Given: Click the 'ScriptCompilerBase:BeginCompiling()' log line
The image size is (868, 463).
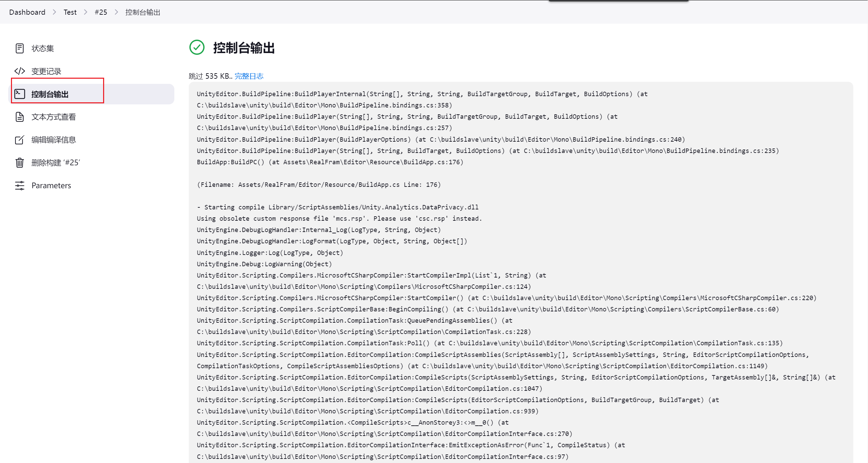Looking at the screenshot, I should tap(488, 309).
